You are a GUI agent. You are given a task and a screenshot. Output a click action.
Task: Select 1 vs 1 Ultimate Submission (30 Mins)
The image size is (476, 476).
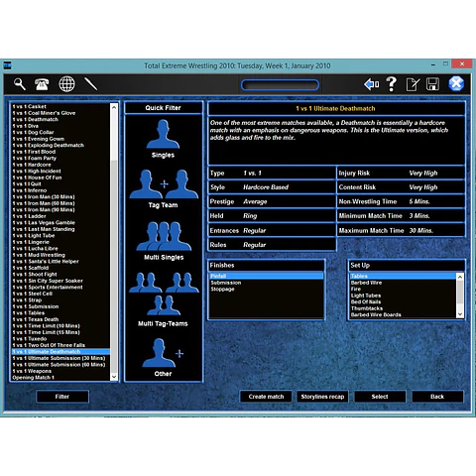tap(60, 358)
